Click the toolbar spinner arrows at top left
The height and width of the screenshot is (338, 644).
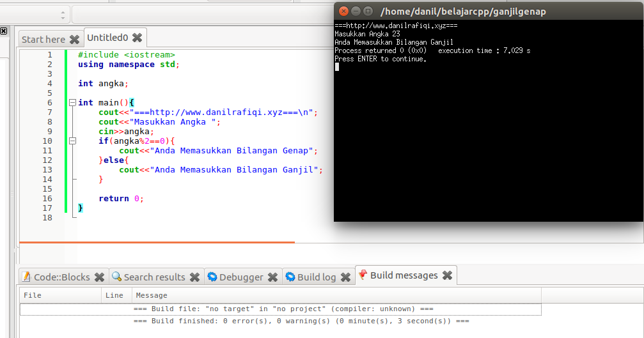[63, 15]
